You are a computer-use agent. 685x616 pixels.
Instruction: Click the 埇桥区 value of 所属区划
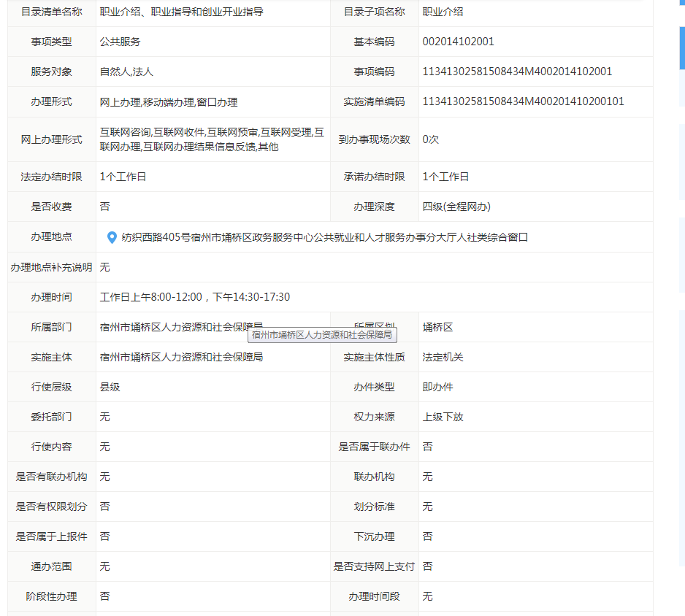click(x=437, y=327)
